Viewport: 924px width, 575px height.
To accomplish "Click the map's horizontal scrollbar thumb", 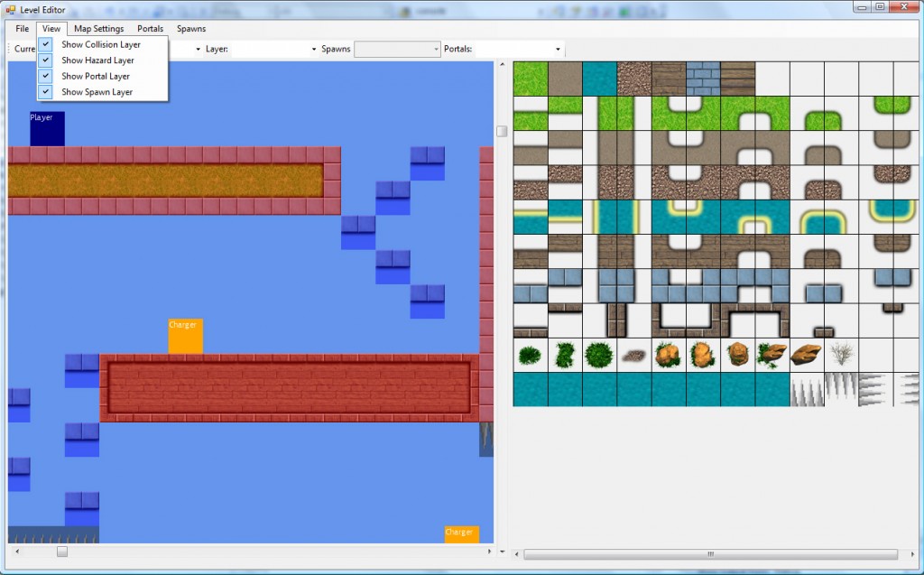I will pos(62,552).
